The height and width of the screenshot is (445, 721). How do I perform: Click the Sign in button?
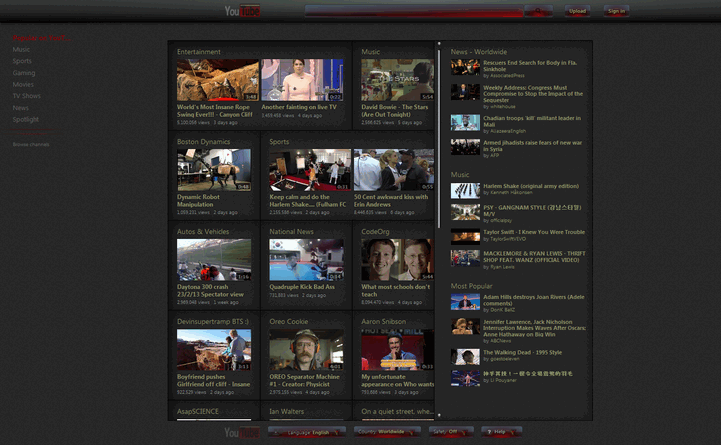click(x=616, y=11)
